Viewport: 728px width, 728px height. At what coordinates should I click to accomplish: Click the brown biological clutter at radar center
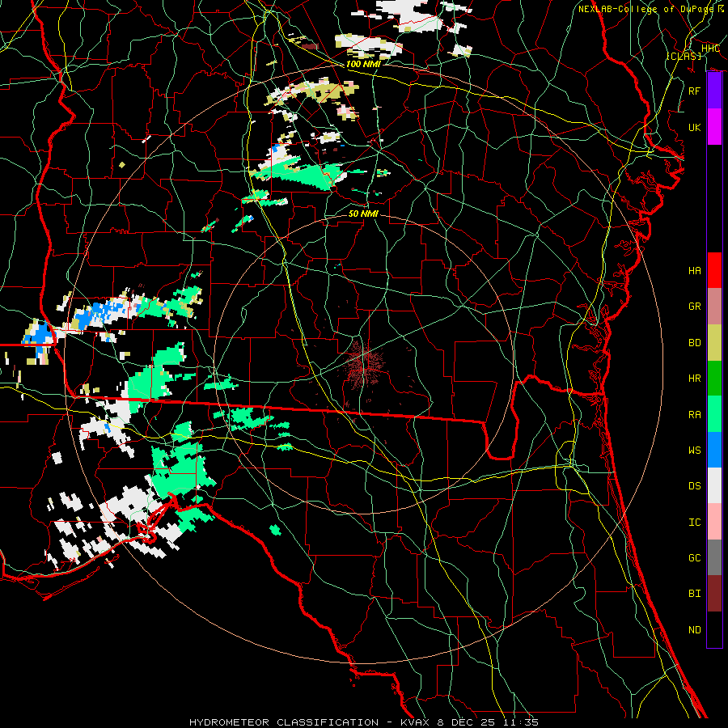tap(366, 365)
